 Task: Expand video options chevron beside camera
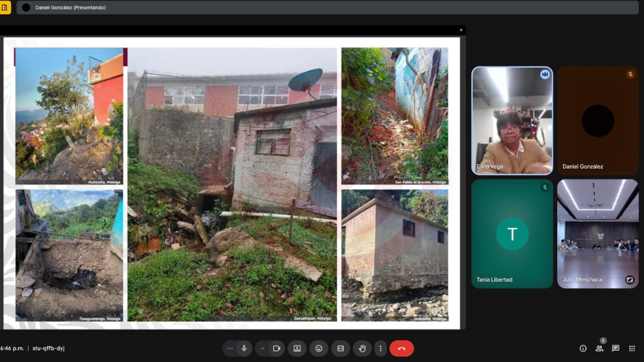[x=262, y=349]
